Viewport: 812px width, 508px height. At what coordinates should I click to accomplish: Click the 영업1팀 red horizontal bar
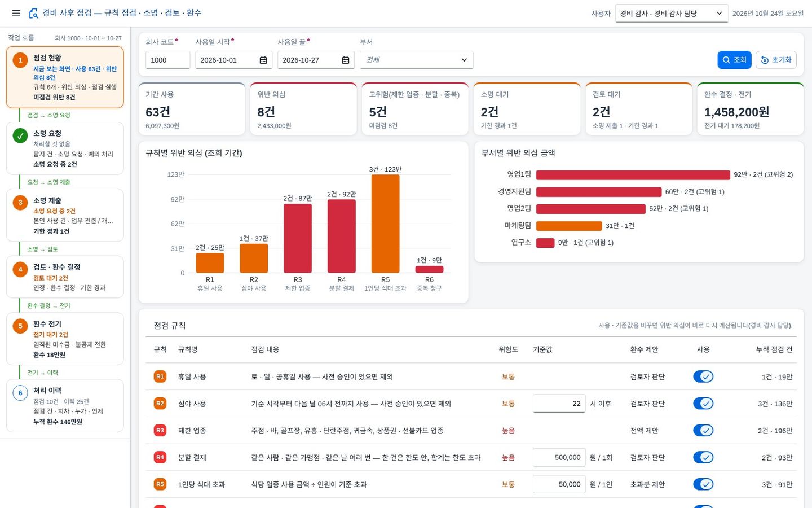point(633,175)
